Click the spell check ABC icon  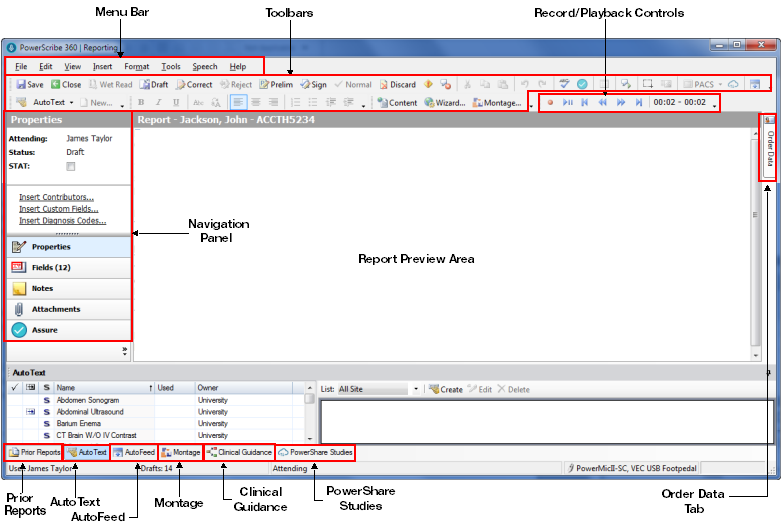(x=564, y=83)
